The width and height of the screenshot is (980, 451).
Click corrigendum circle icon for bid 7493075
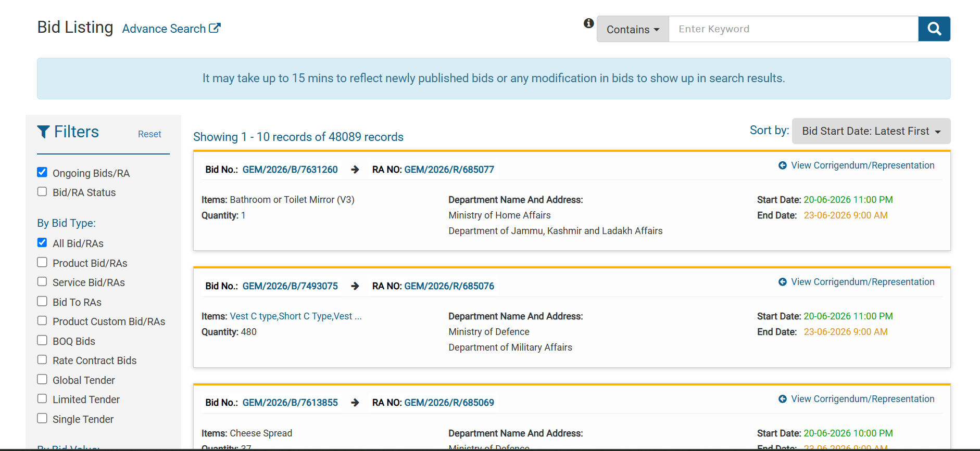(783, 282)
